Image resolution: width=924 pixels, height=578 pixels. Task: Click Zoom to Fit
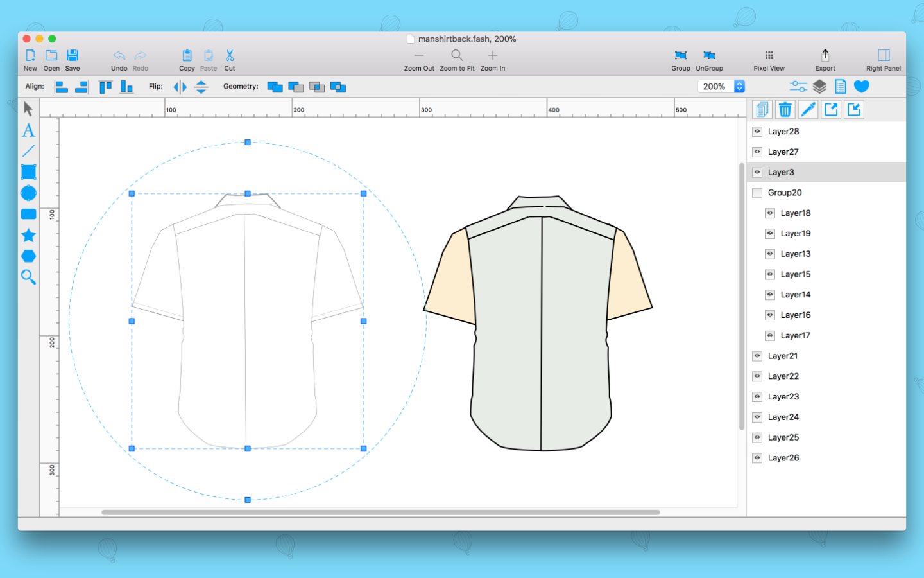[x=457, y=60]
